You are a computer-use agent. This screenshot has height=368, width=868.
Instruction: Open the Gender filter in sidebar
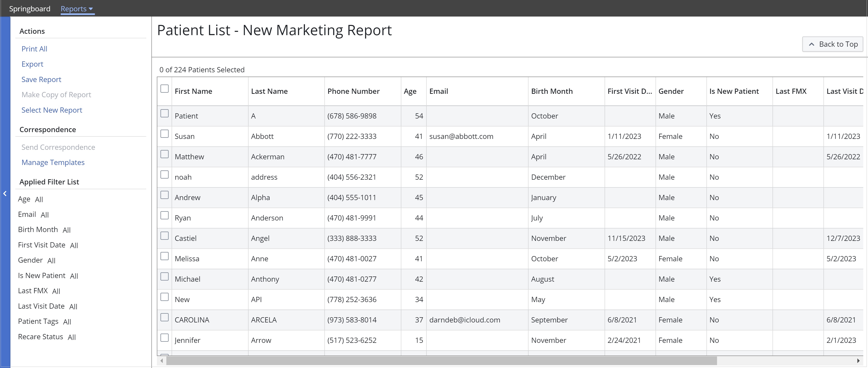click(x=37, y=260)
